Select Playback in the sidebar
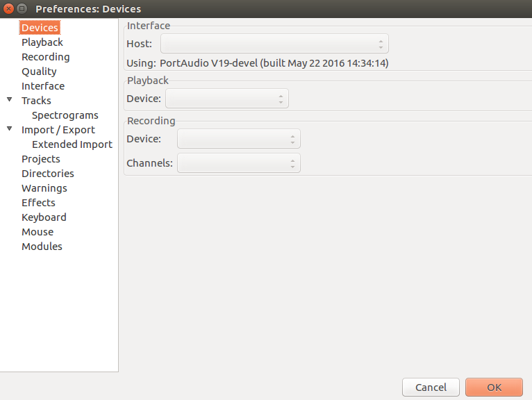The height and width of the screenshot is (400, 532). [42, 42]
